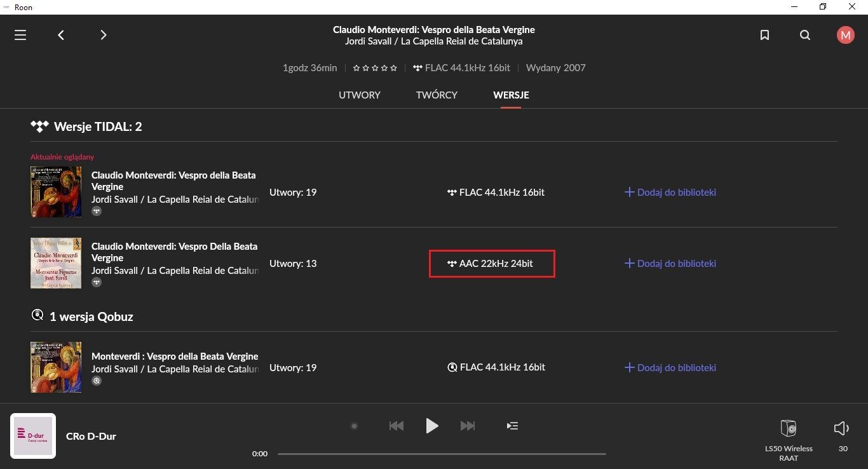Click the '1godz 36min' duration text

[x=310, y=68]
